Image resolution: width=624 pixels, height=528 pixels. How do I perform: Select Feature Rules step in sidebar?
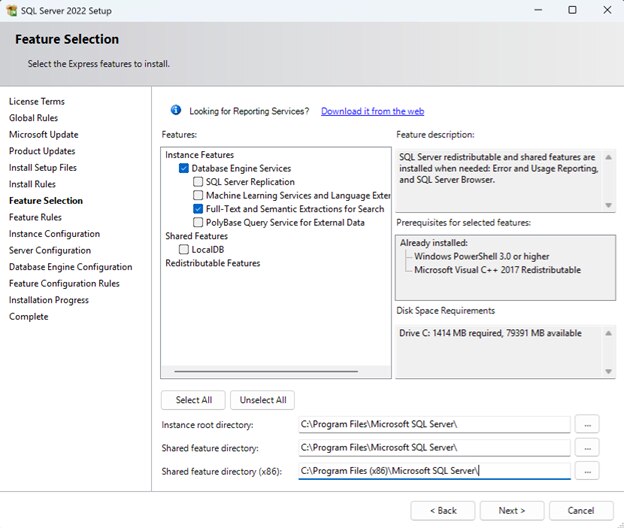35,217
